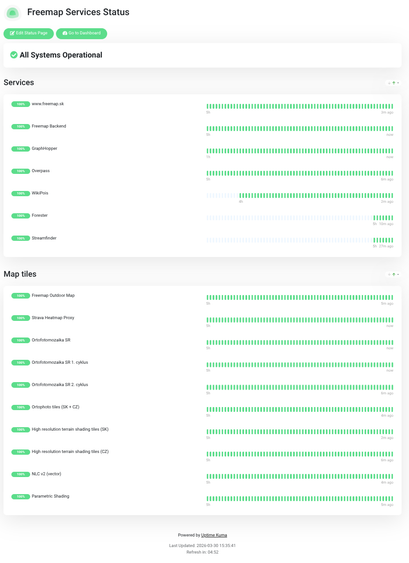The height and width of the screenshot is (563, 409).
Task: Go to Dashboard via green button
Action: click(x=82, y=33)
